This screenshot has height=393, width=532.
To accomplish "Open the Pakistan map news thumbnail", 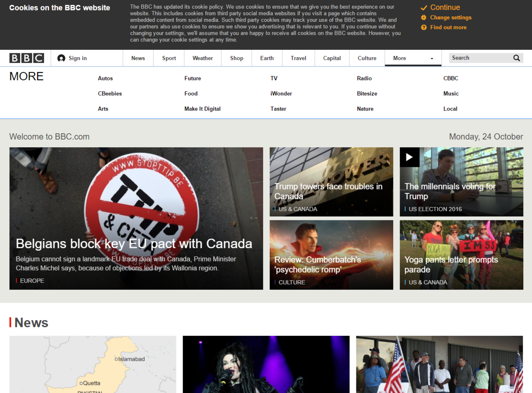I will click(x=93, y=364).
